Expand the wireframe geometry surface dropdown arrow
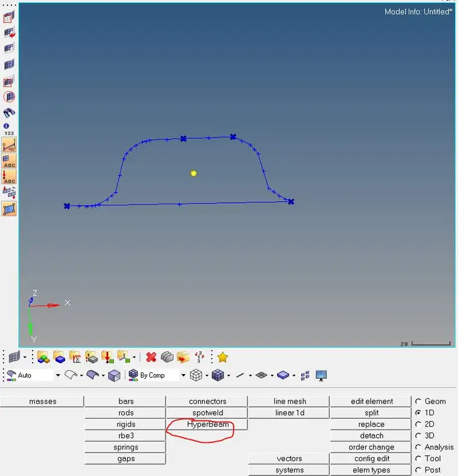458x476 pixels. pos(81,376)
